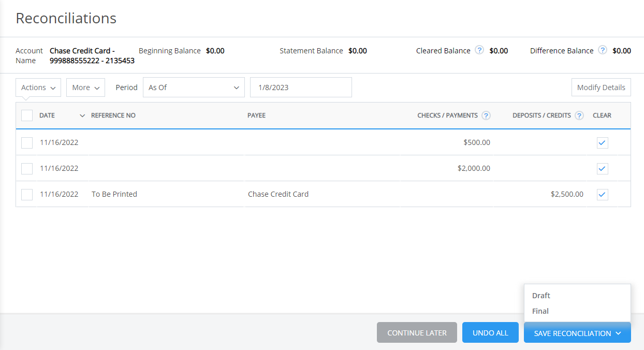Click the 1/8/2023 date field

301,87
